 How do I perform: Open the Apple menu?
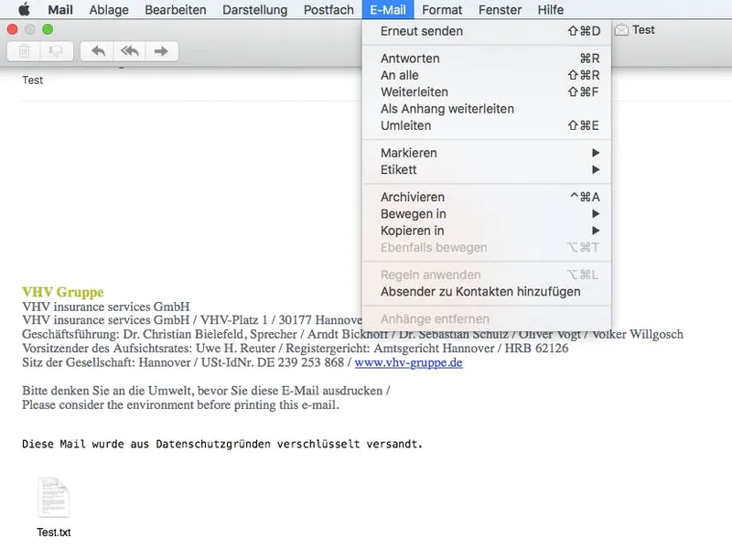[25, 9]
